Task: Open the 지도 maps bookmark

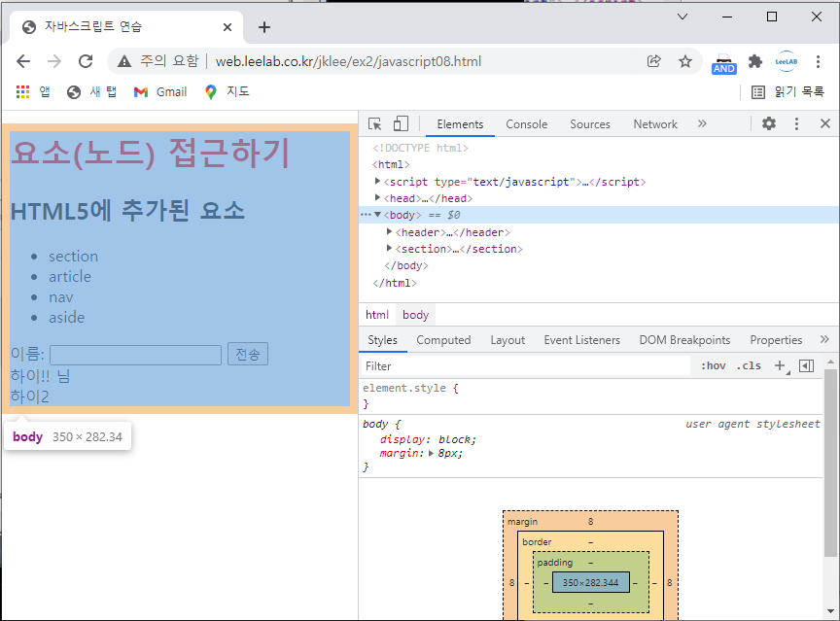Action: [x=227, y=92]
